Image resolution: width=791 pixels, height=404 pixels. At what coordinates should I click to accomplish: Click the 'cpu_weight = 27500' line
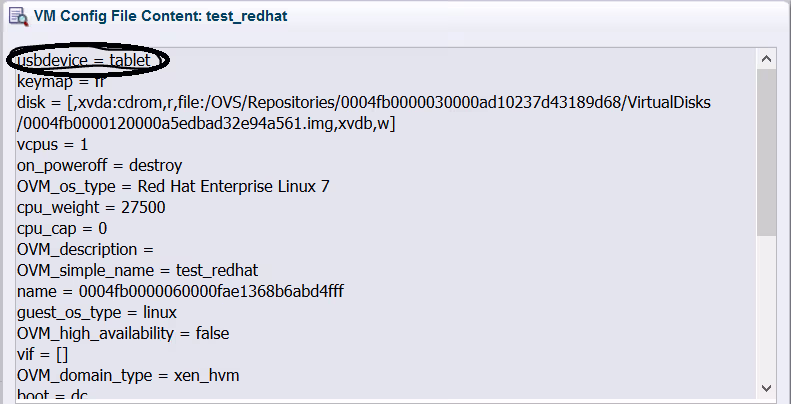pyautogui.click(x=91, y=207)
